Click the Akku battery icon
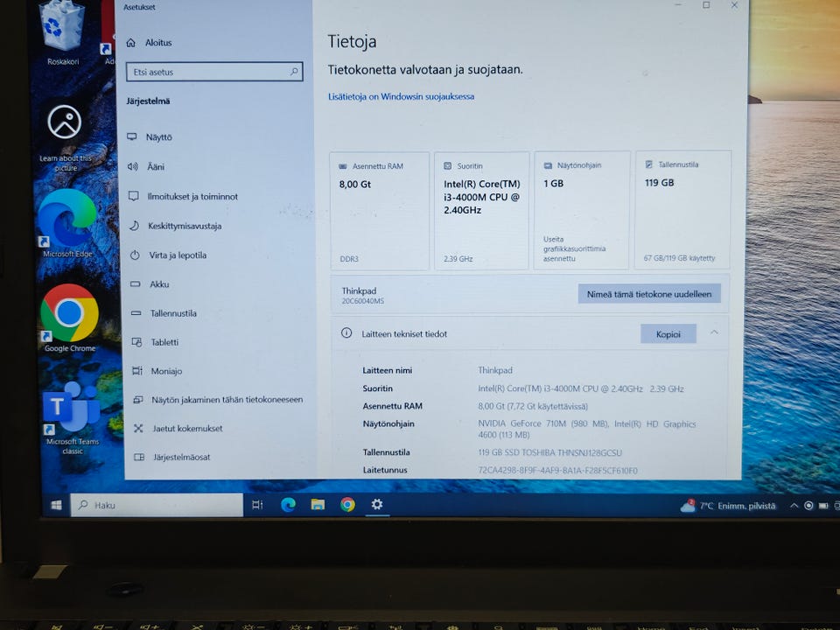Image resolution: width=840 pixels, height=630 pixels. click(x=136, y=283)
